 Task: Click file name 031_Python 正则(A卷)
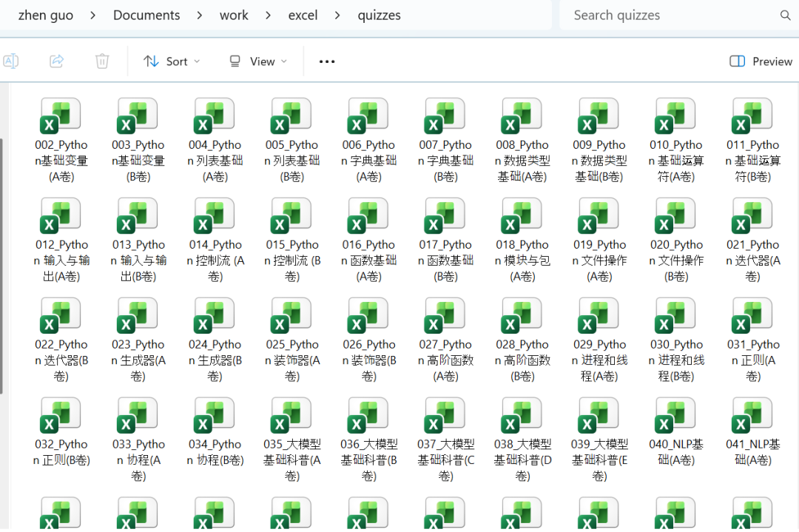click(x=753, y=360)
